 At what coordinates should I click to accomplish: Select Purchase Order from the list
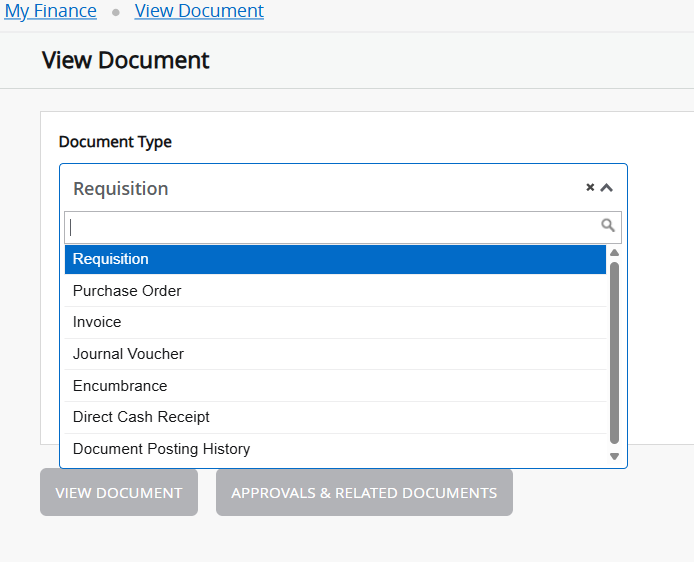[335, 291]
